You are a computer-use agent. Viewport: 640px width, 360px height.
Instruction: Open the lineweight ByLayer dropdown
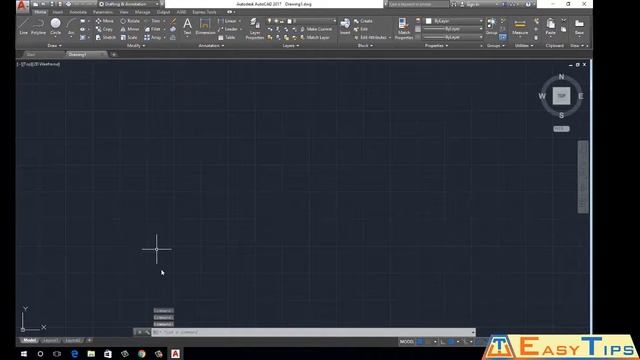tap(454, 29)
